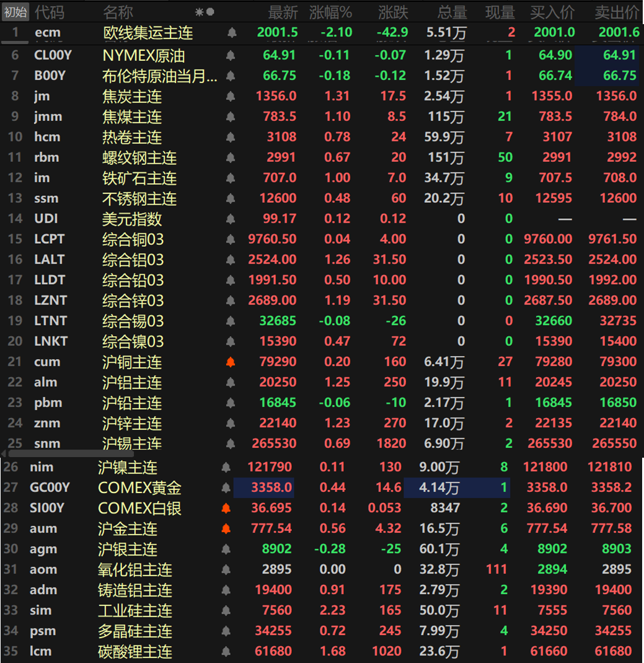The width and height of the screenshot is (644, 663).
Task: Click the bell icon for COMEX黄金
Action: (x=226, y=488)
